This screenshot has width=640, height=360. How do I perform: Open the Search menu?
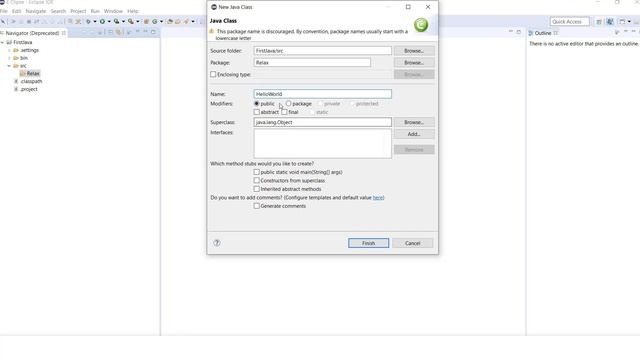(58, 11)
